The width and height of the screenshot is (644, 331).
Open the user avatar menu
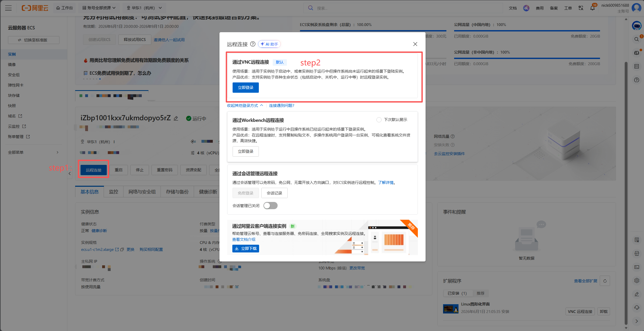[637, 8]
